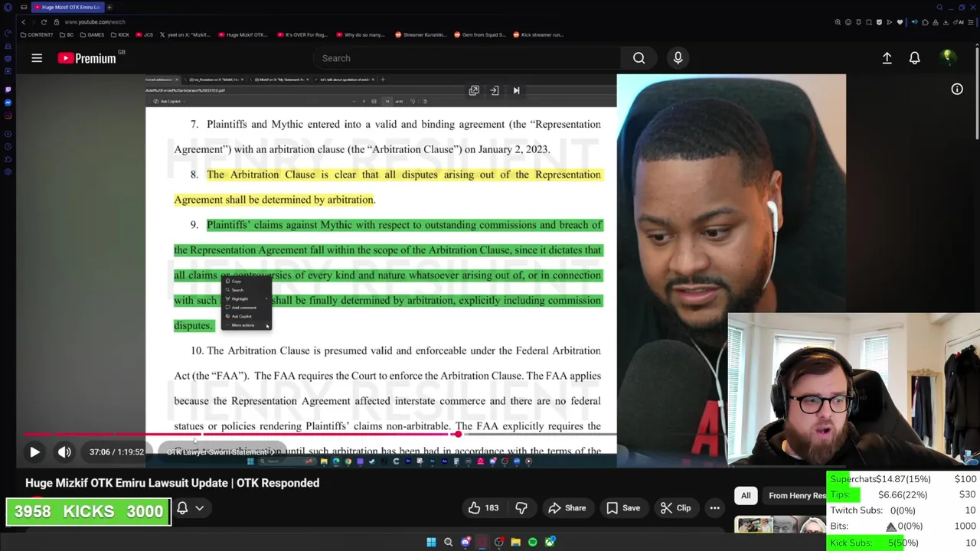Click the video title text
This screenshot has width=980, height=551.
tap(172, 483)
